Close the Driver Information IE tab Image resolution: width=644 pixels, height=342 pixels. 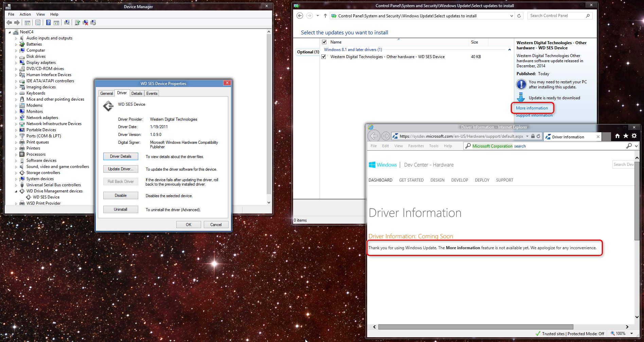tap(598, 137)
